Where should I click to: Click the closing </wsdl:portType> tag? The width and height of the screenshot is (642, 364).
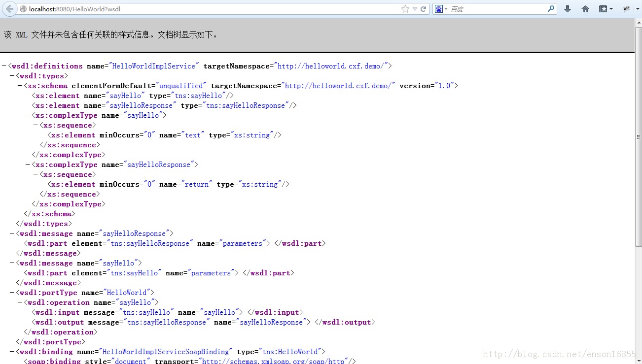point(51,342)
